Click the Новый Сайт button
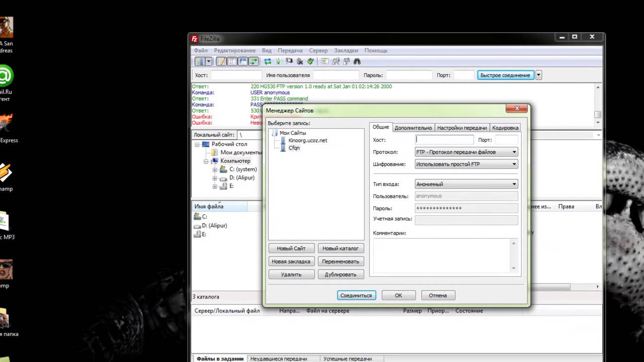 291,248
